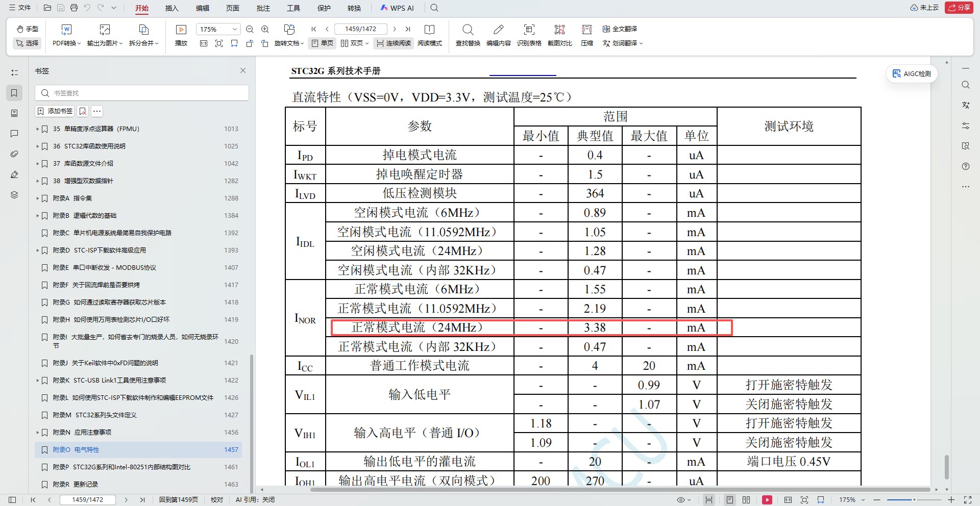Click 回到第1459页 in status bar
Viewport: 980px width, 506px height.
click(x=179, y=500)
